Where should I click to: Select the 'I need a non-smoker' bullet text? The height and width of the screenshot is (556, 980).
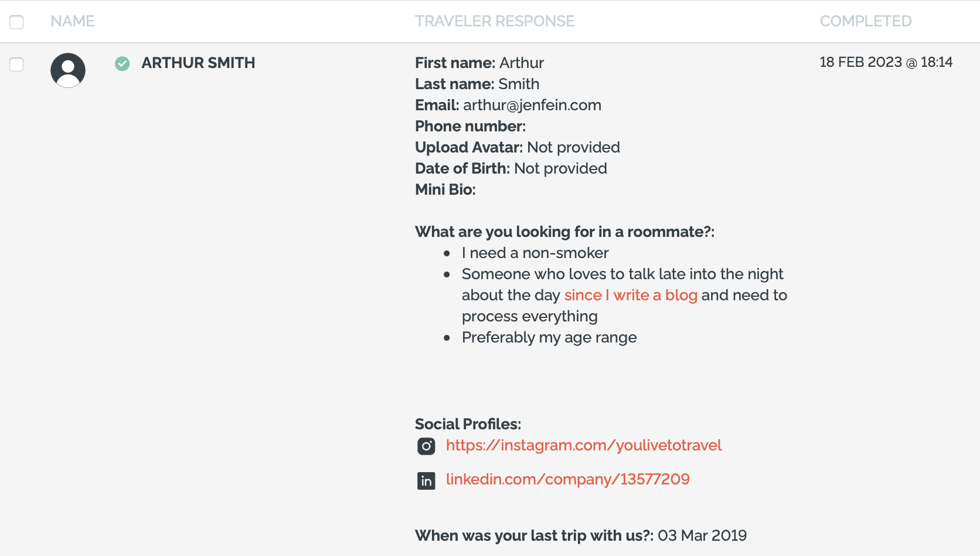pos(535,253)
